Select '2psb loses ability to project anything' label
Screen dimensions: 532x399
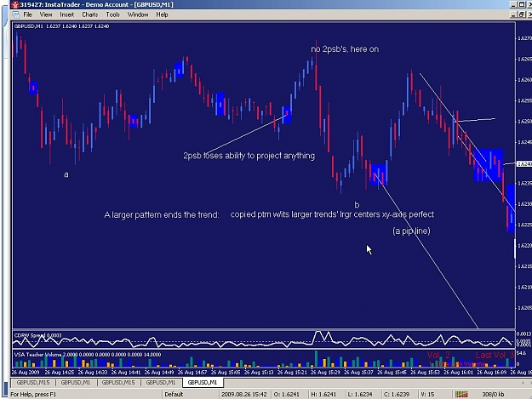pyautogui.click(x=249, y=156)
